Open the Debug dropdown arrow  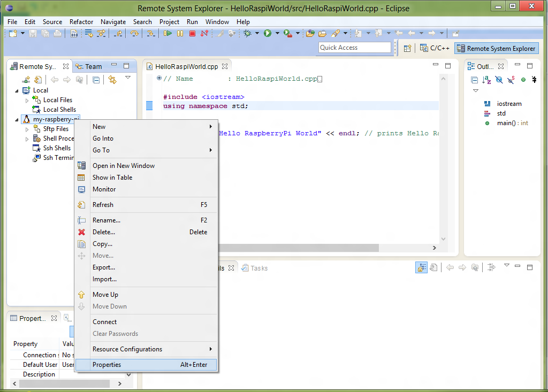click(257, 34)
